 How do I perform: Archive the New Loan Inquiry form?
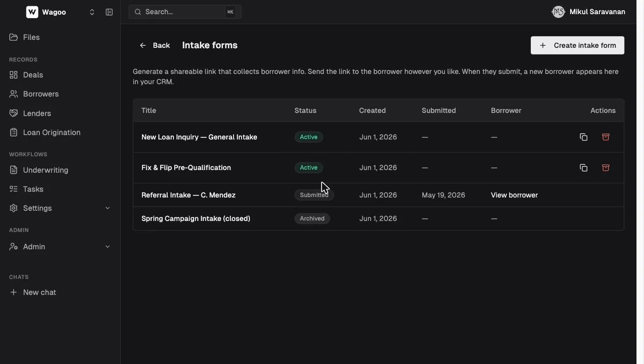coord(606,137)
